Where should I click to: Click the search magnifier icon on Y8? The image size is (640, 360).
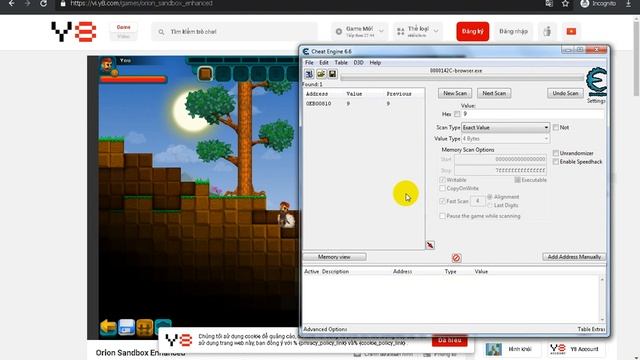coord(161,31)
